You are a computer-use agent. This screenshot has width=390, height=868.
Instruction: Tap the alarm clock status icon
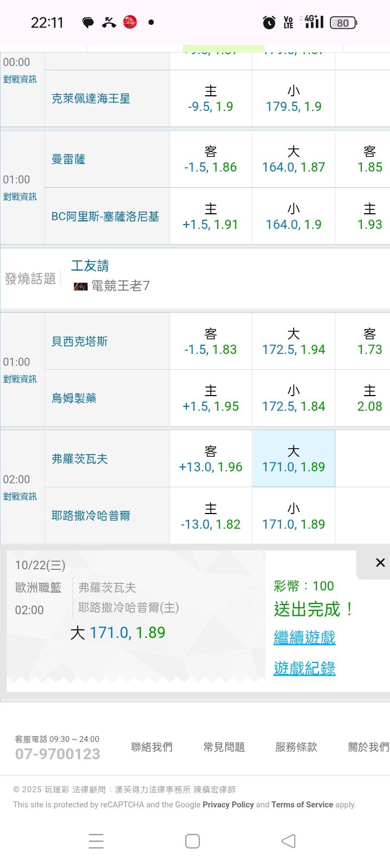click(x=269, y=23)
